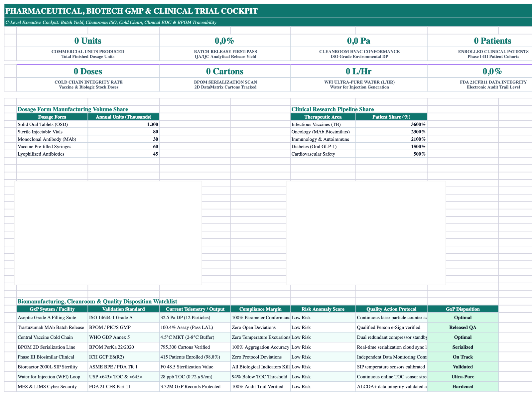Screen dimensions: 532x397
Task: Select the dashboard title 'PHARMACEUTICAL, BIOTECH GMP & CLINICAL TRIAL COCKPIT'
Action: 132,11
